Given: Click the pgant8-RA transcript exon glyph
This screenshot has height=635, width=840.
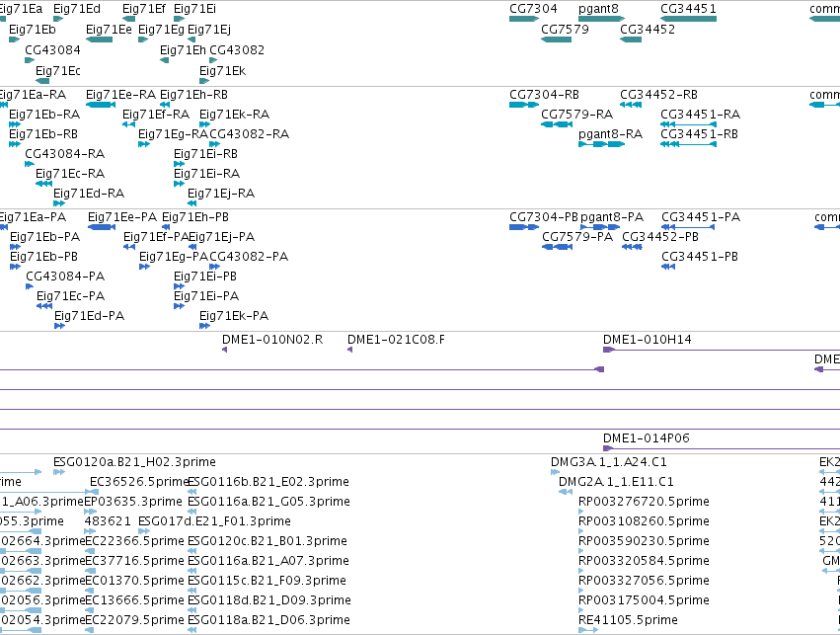Looking at the screenshot, I should tap(601, 144).
